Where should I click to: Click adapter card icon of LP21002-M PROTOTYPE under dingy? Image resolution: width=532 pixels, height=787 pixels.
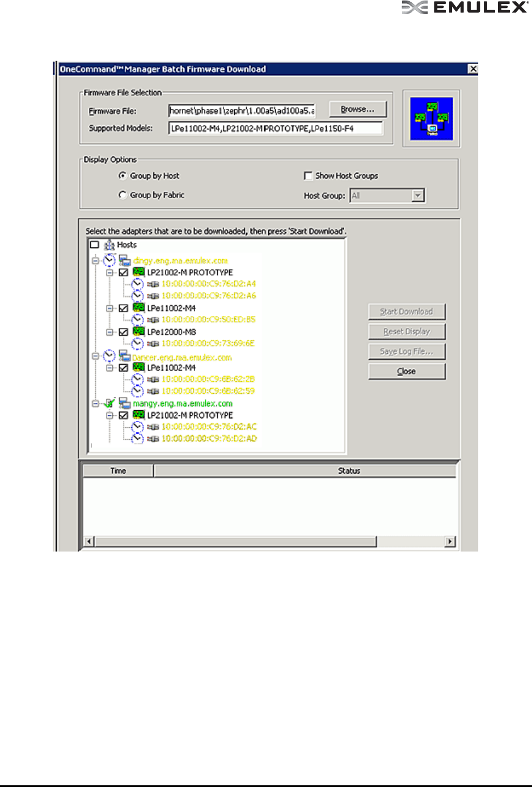[x=138, y=272]
